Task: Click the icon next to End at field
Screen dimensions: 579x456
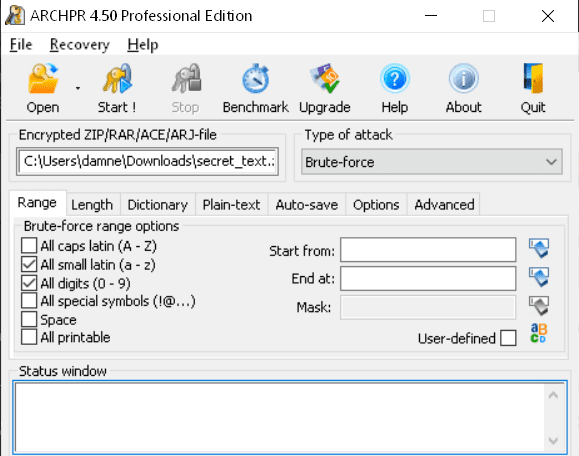Action: coord(539,277)
